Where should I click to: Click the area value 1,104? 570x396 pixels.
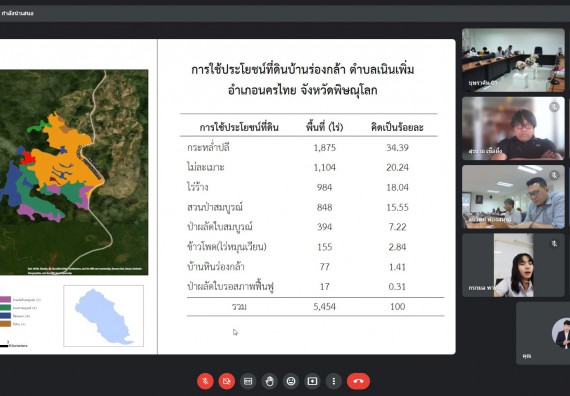click(x=325, y=167)
